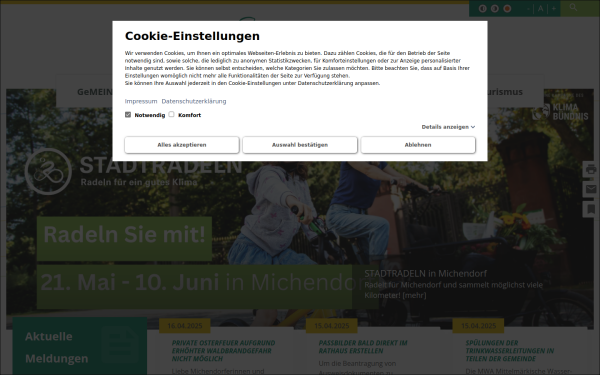Open Private Osterfeuer news headline
This screenshot has width=600, height=375.
tap(223, 351)
